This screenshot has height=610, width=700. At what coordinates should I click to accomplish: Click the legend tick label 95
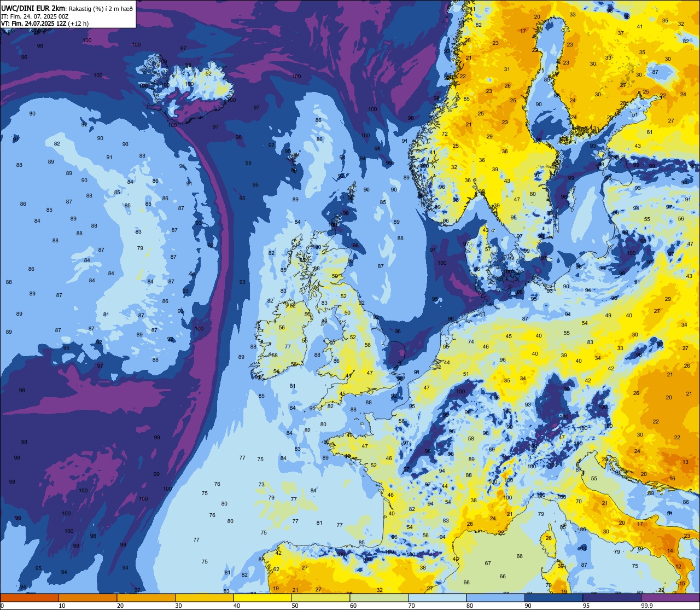[587, 606]
